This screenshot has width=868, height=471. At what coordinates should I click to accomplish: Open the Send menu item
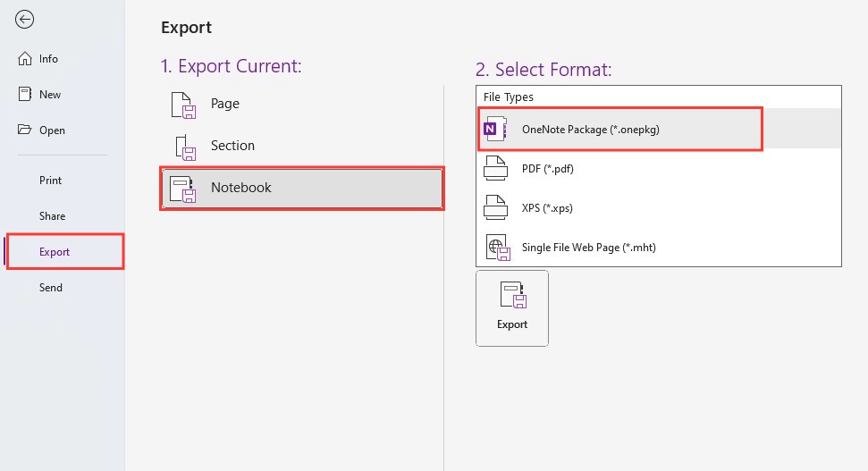(50, 288)
